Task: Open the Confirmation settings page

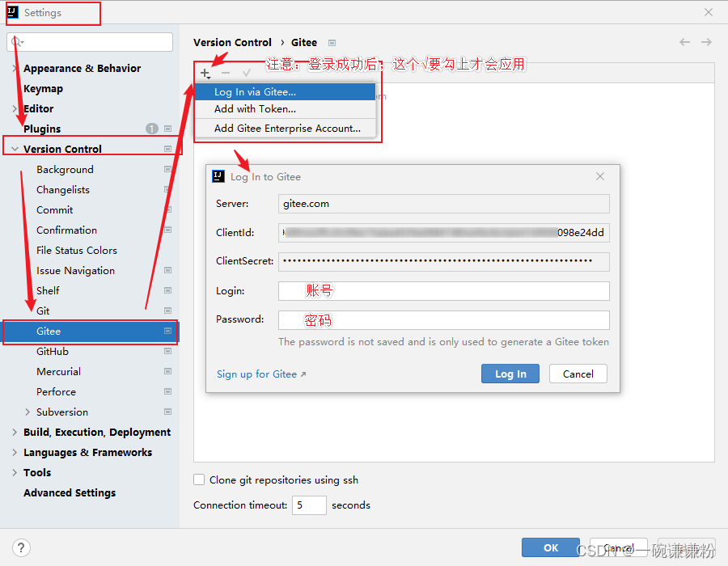Action: [67, 230]
